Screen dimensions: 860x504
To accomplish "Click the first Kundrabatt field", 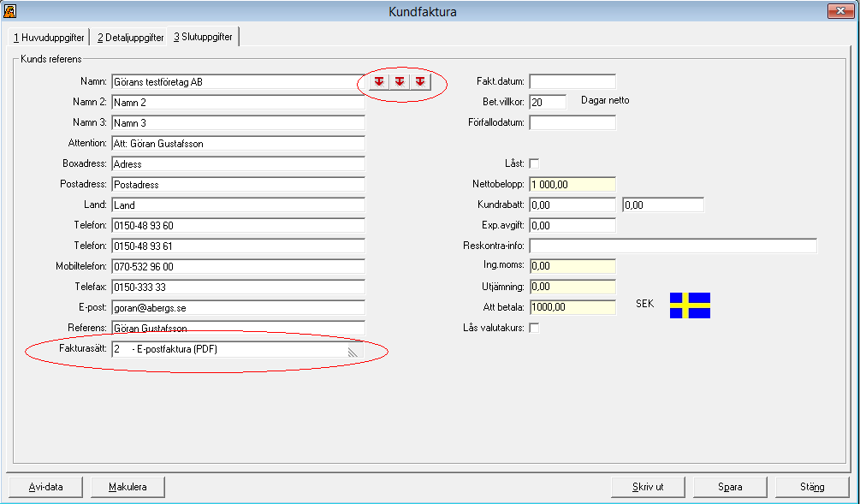I will [572, 205].
